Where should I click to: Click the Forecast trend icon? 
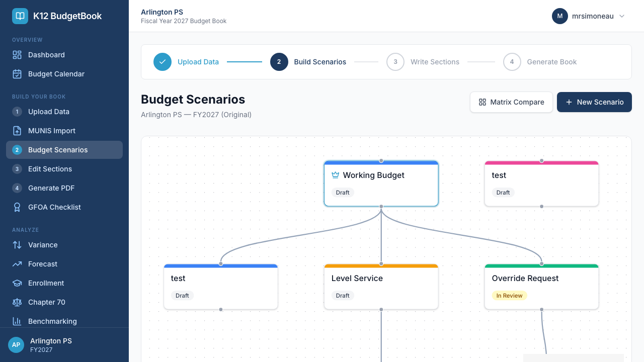click(x=17, y=264)
